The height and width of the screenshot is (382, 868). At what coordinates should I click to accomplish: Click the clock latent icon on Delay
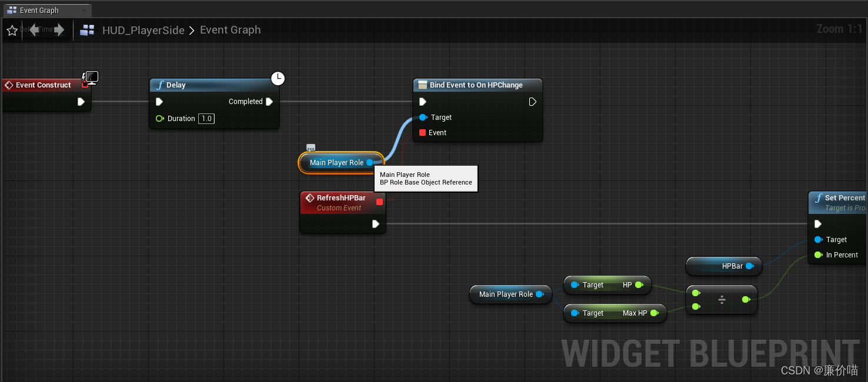tap(278, 78)
